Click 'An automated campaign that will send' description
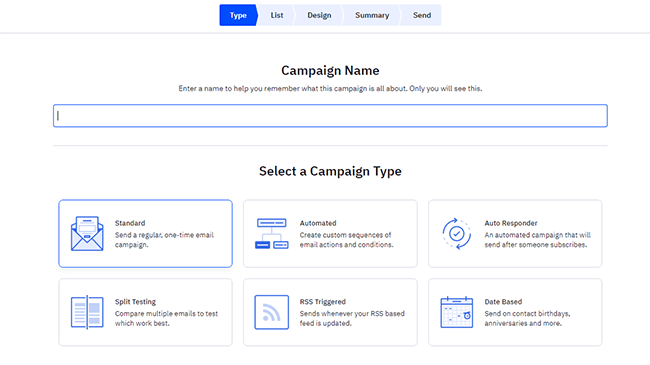This screenshot has width=650, height=365. pos(538,240)
